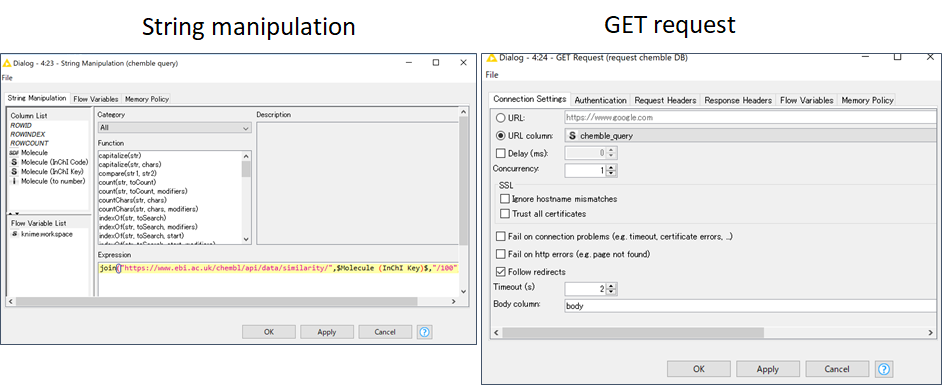Select ROWCOUNT in Column List
The width and height of the screenshot is (942, 385).
29,144
